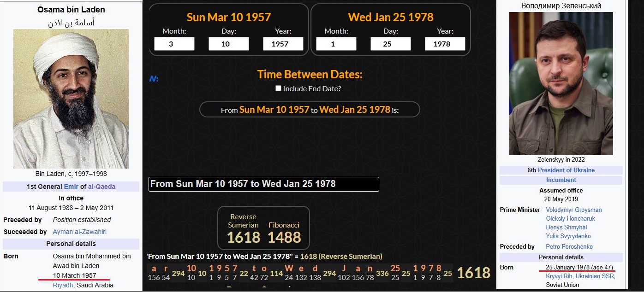Viewport: 644px width, 292px height.
Task: Select the Year field showing 1978
Action: pyautogui.click(x=445, y=44)
